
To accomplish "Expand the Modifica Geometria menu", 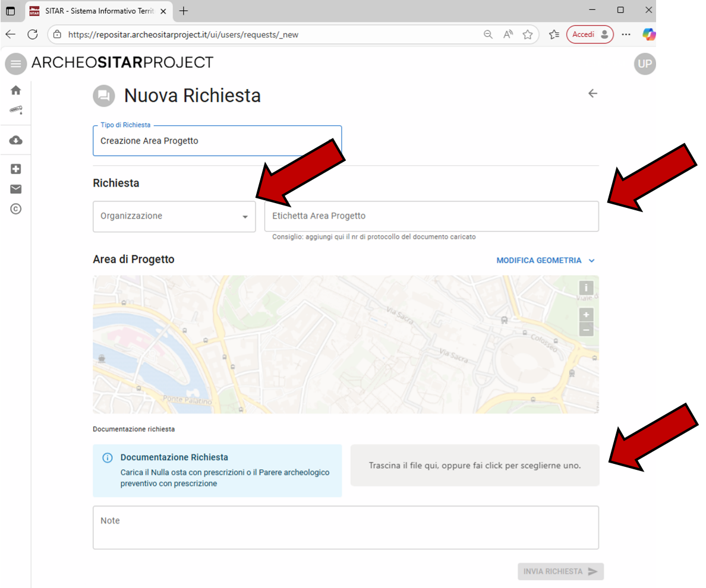I will [545, 260].
